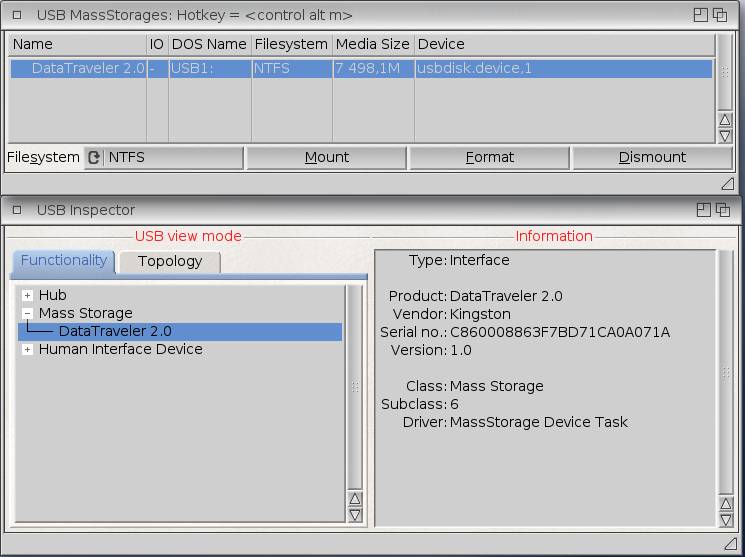Click the depth gadget in USB Inspector title bar
Screen dimensions: 745x557
pos(720,210)
